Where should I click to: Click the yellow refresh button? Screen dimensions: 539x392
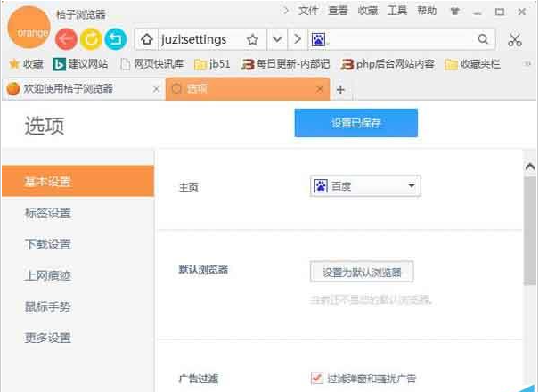pos(90,39)
